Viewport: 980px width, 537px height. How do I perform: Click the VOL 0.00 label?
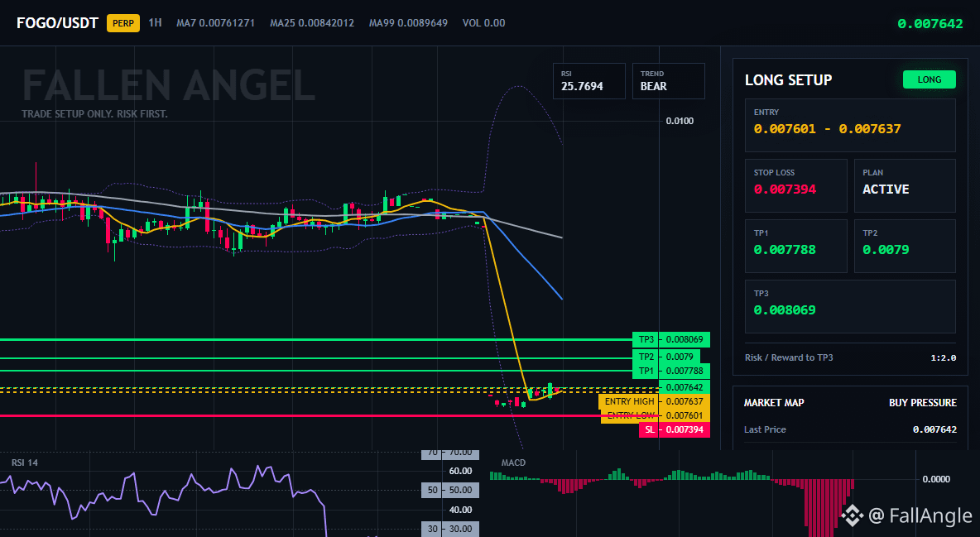coord(483,23)
